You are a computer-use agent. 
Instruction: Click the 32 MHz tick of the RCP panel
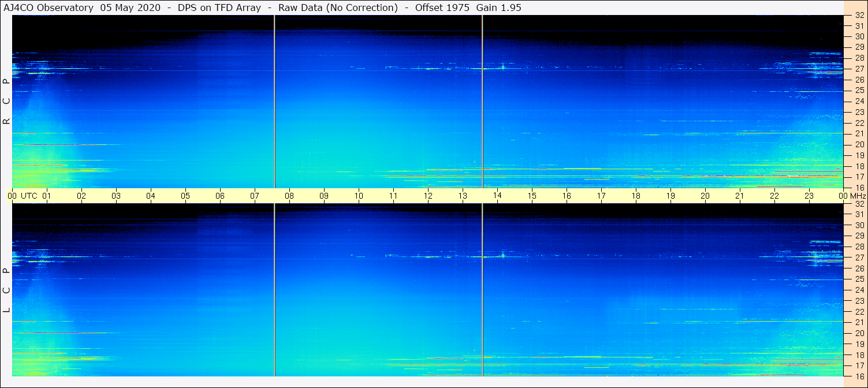[859, 16]
